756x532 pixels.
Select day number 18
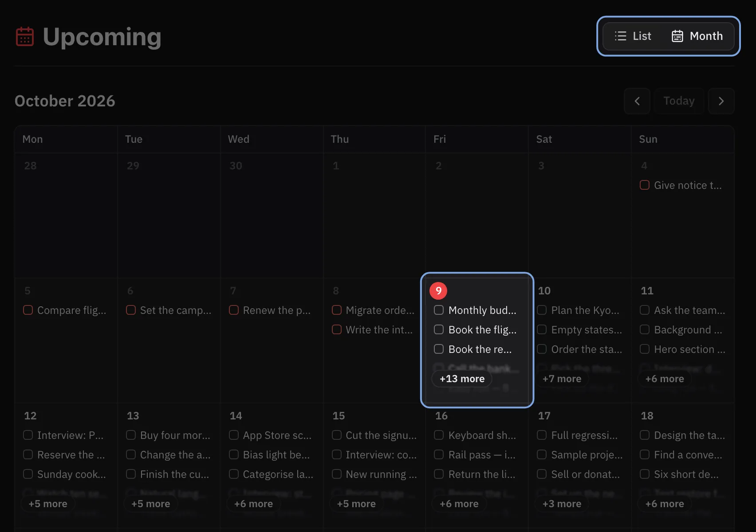[647, 415]
